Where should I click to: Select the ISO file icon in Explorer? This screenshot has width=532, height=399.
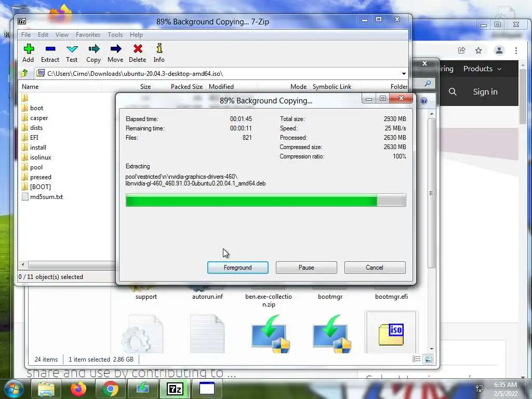coord(391,334)
